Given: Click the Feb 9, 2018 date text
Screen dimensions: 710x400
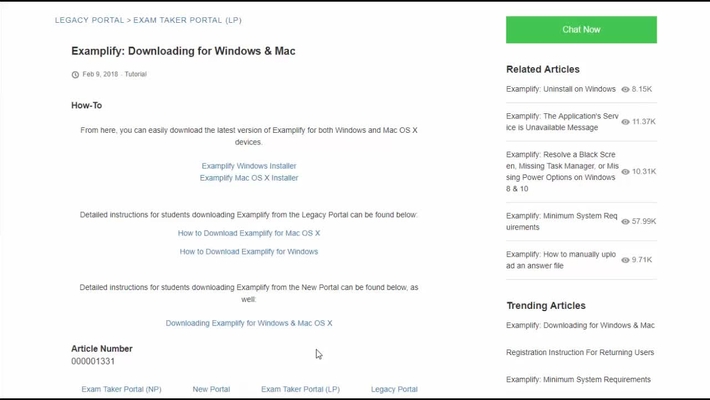Looking at the screenshot, I should pyautogui.click(x=100, y=74).
